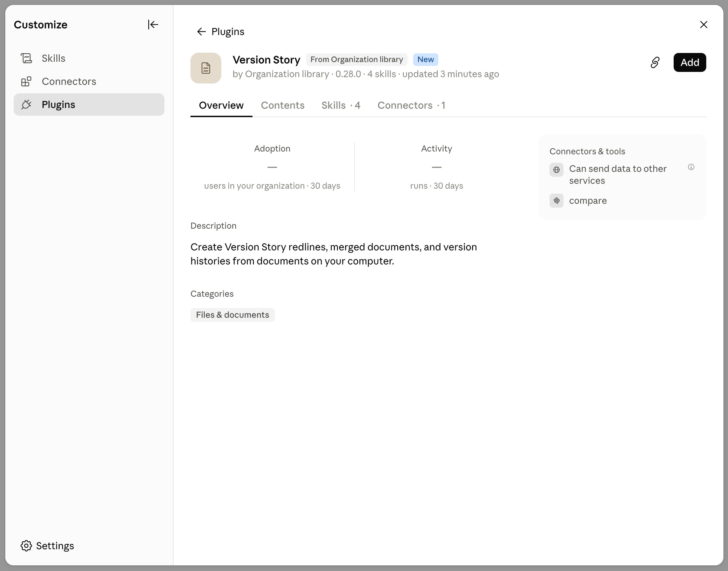
Task: Click the Description heading
Action: 214,226
